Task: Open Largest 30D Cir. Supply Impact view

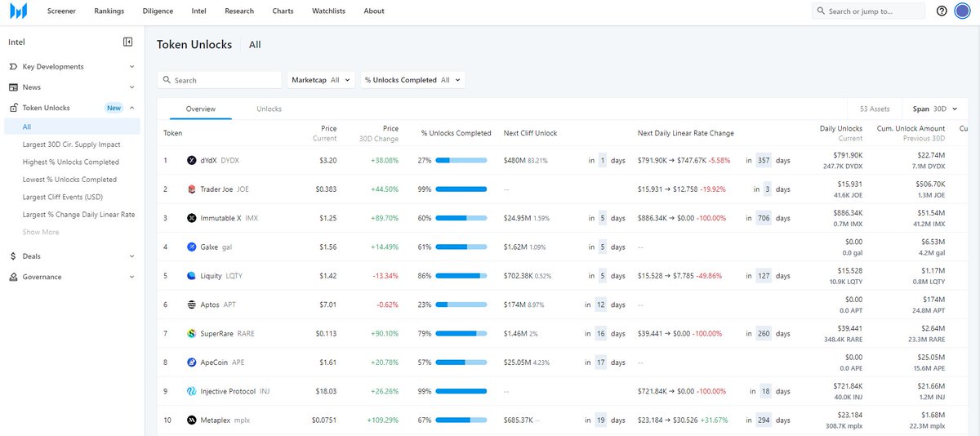Action: pos(72,145)
